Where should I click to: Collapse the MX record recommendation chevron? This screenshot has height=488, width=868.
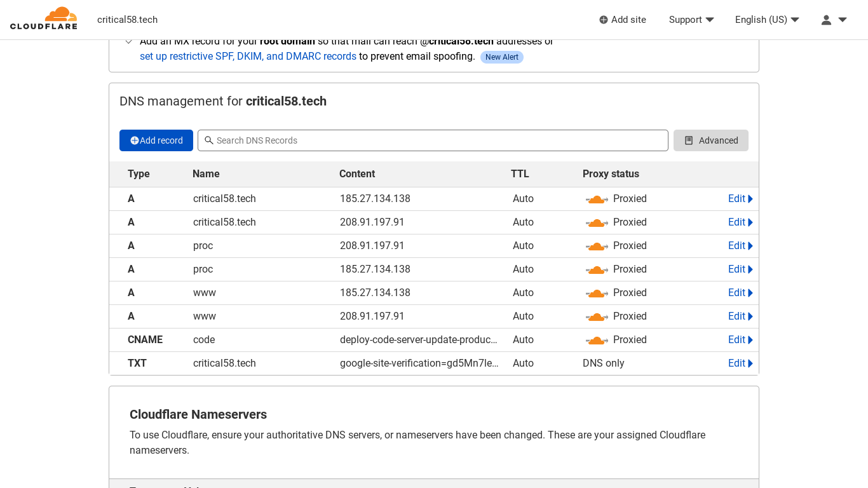128,41
